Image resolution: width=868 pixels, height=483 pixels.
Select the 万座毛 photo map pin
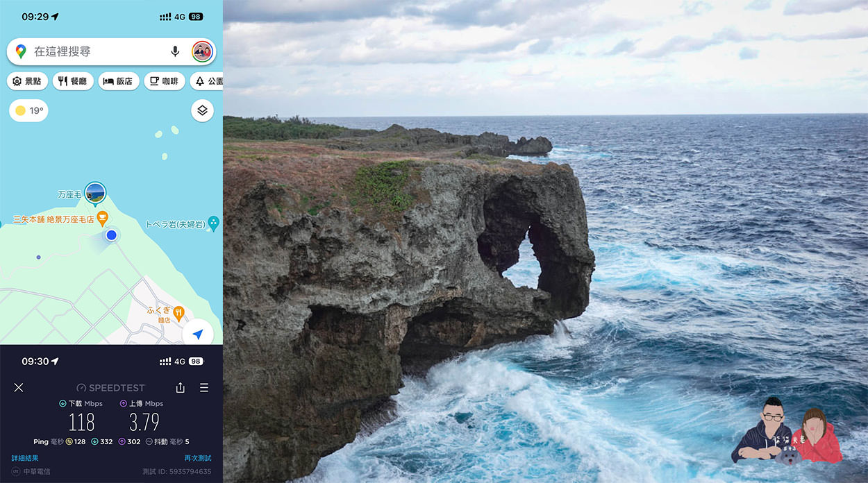tap(95, 194)
